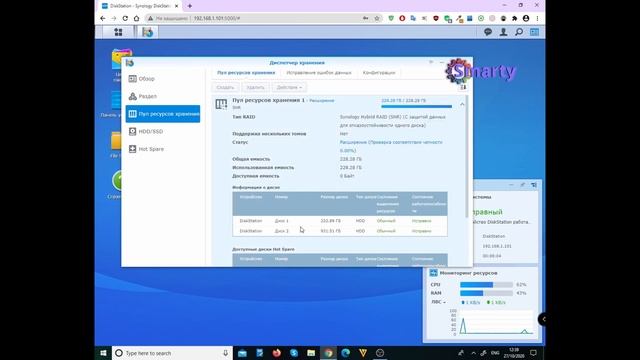Bookmark the page with star icon

pyautogui.click(x=377, y=18)
